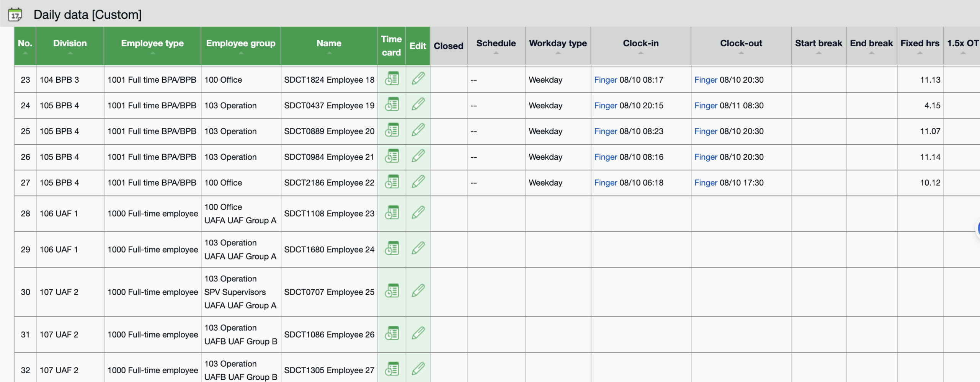Sort by the Name column header
This screenshot has height=382, width=980.
pyautogui.click(x=329, y=44)
